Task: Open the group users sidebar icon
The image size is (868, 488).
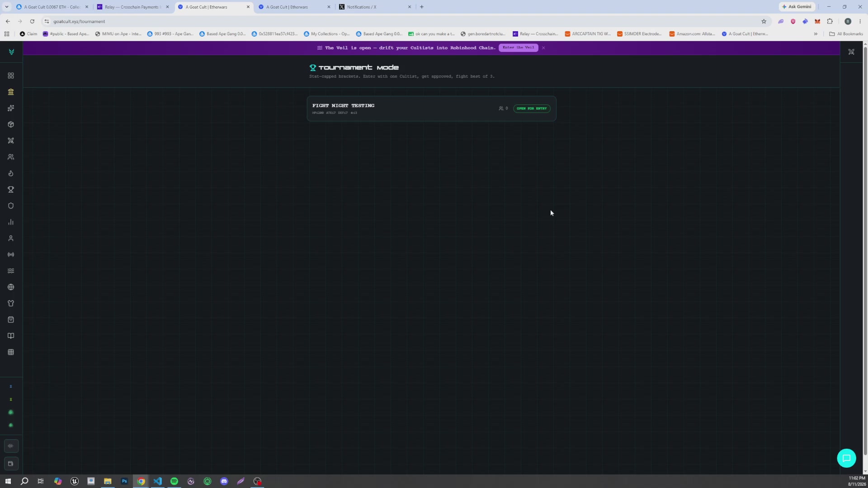Action: (x=11, y=157)
